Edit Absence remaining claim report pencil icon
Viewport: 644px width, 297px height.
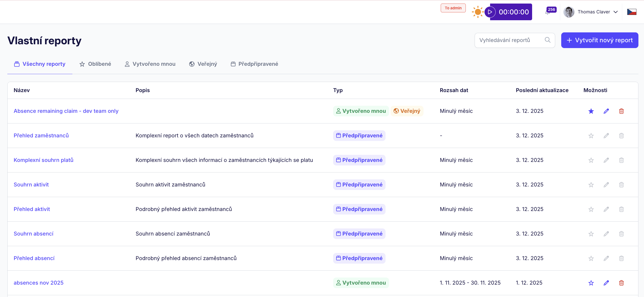(606, 111)
